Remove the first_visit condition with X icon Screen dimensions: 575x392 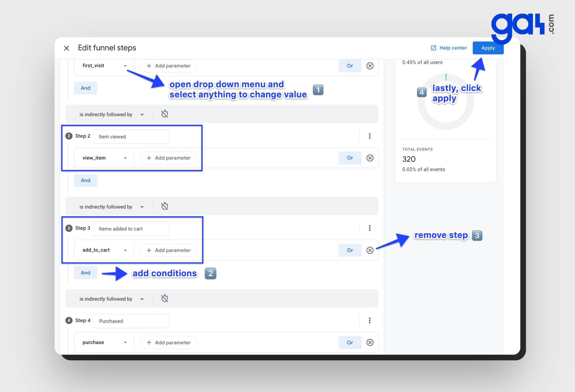(370, 66)
